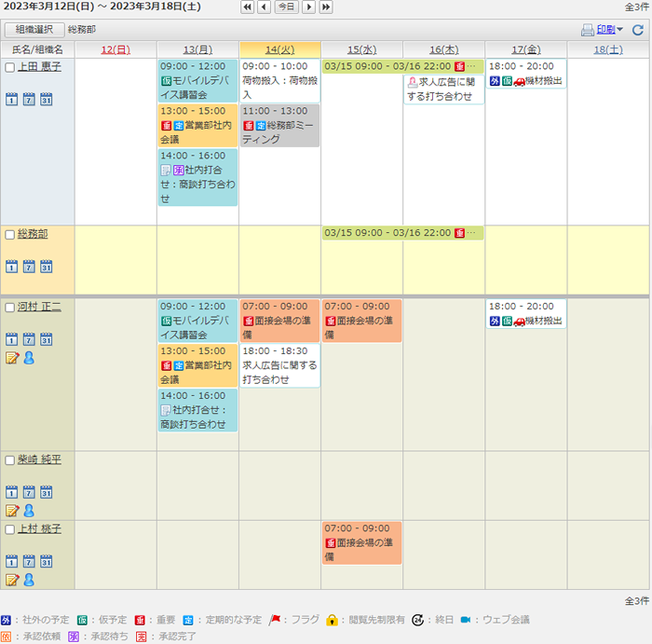
Task: Check the 上田 恵子 checkbox
Action: (x=10, y=68)
